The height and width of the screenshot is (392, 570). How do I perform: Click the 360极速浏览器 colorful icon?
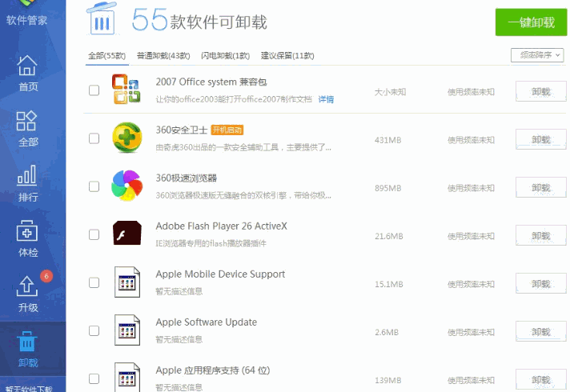pyautogui.click(x=126, y=186)
